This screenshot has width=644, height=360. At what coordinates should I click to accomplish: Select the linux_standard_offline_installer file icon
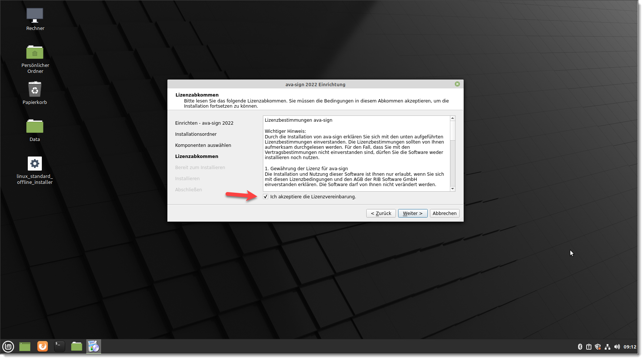[35, 170]
